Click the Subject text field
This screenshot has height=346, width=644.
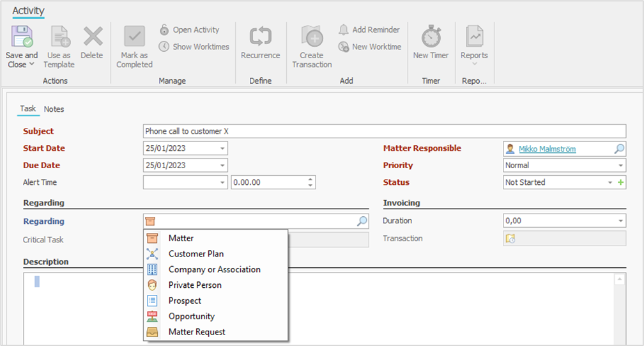383,131
